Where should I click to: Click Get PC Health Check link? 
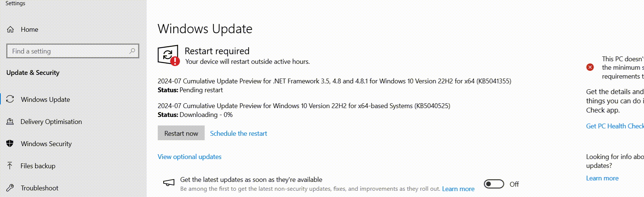point(615,126)
